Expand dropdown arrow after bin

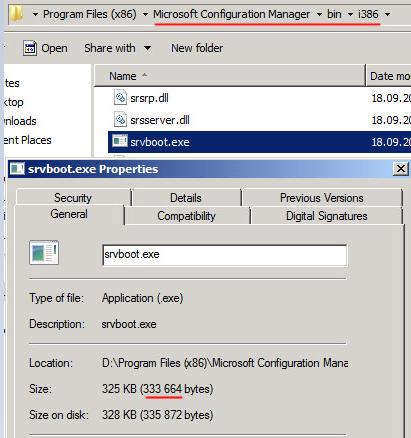pos(350,14)
